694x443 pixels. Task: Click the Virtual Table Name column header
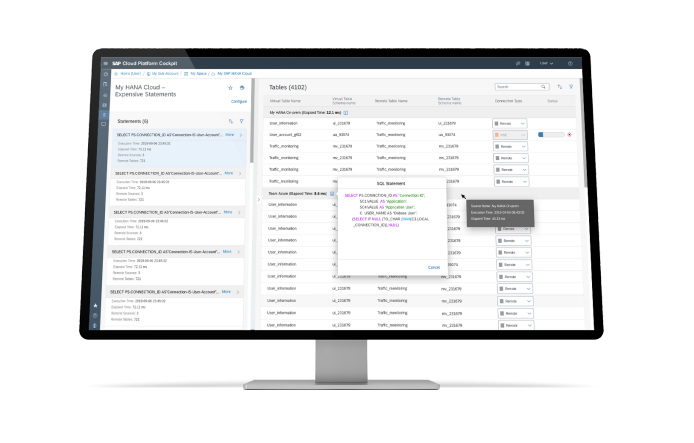coord(285,101)
